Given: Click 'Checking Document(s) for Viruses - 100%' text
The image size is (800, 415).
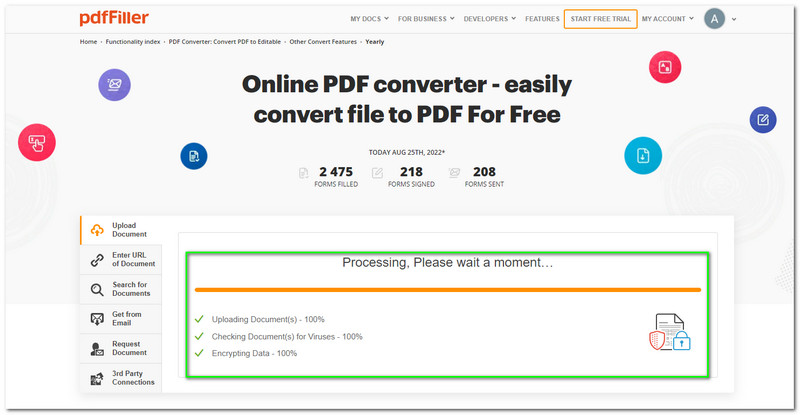Looking at the screenshot, I should coord(287,336).
